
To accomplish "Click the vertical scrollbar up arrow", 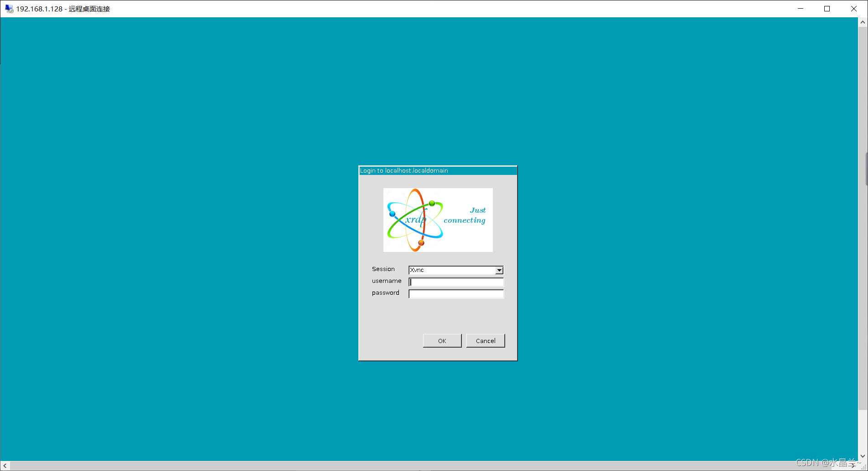I will click(x=863, y=22).
